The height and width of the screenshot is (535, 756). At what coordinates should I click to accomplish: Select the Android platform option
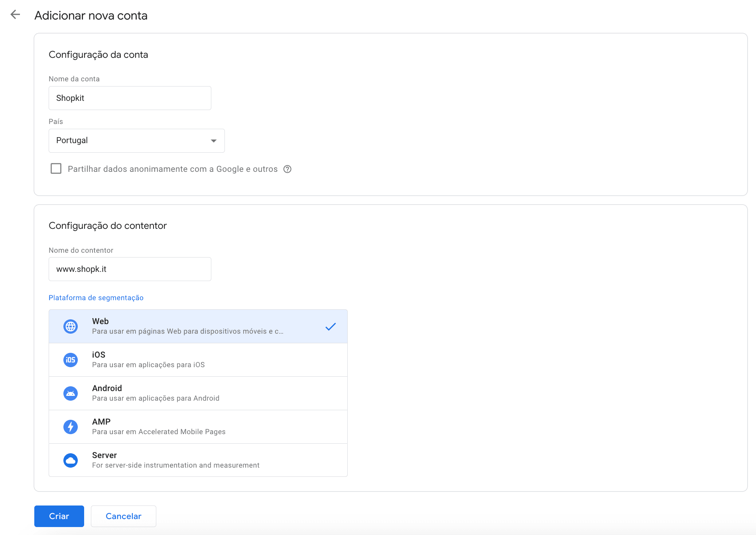point(198,393)
